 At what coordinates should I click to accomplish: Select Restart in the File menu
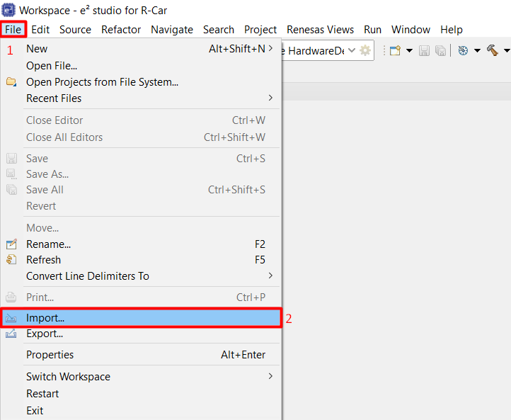(x=142, y=394)
